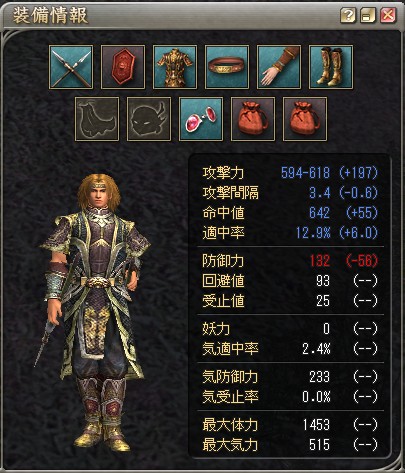Screen dimensions: 405x473
Task: Click the 攻撃力 stat row
Action: [x=290, y=173]
